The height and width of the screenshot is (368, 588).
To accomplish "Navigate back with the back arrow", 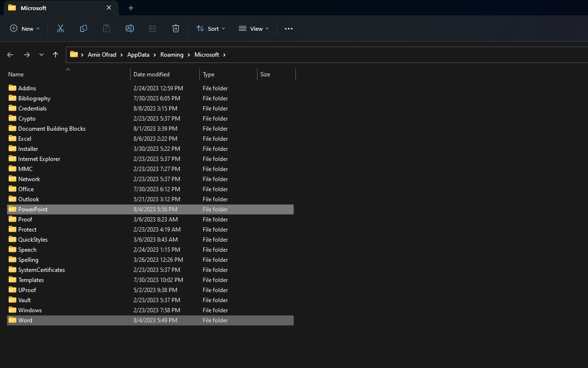I will click(x=10, y=55).
